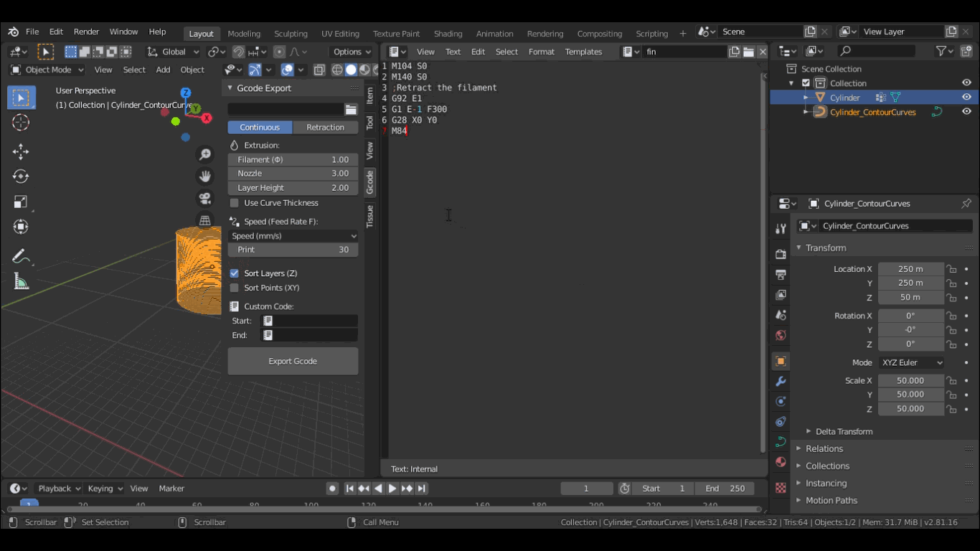
Task: Open folder browser for Gcode export path
Action: pyautogui.click(x=351, y=109)
